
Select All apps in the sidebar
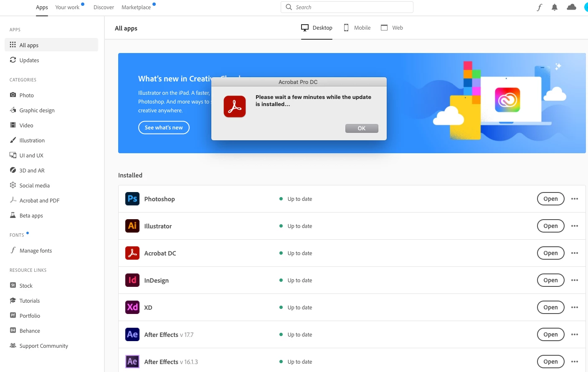(x=51, y=45)
